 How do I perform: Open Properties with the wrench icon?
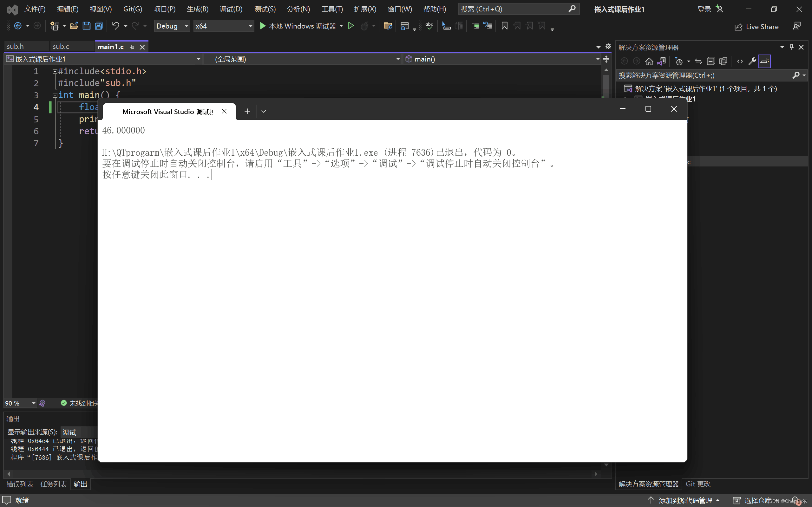(752, 61)
